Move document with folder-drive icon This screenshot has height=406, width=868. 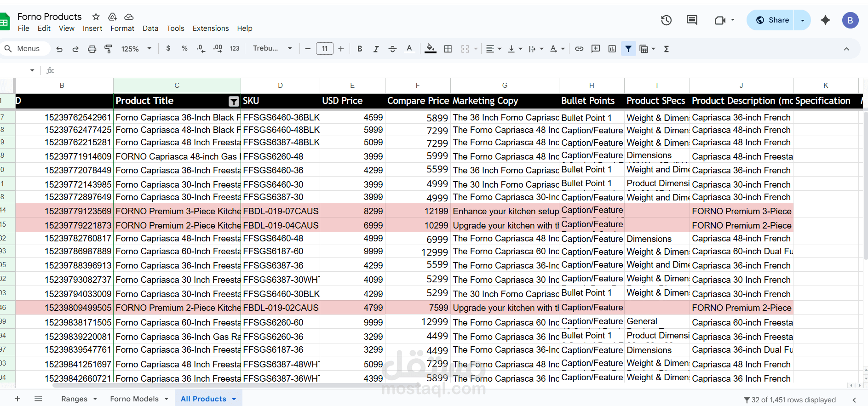[112, 17]
